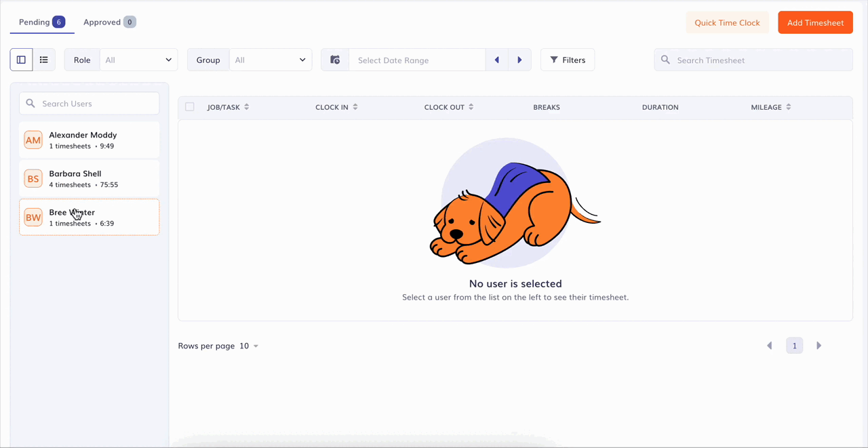Click the search magnifier in Search Users
The image size is (868, 448).
coord(31,103)
